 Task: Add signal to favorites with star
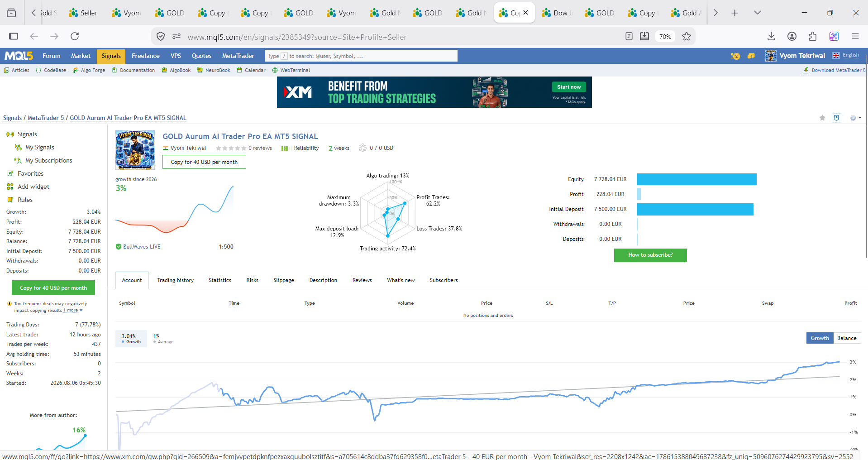click(822, 118)
